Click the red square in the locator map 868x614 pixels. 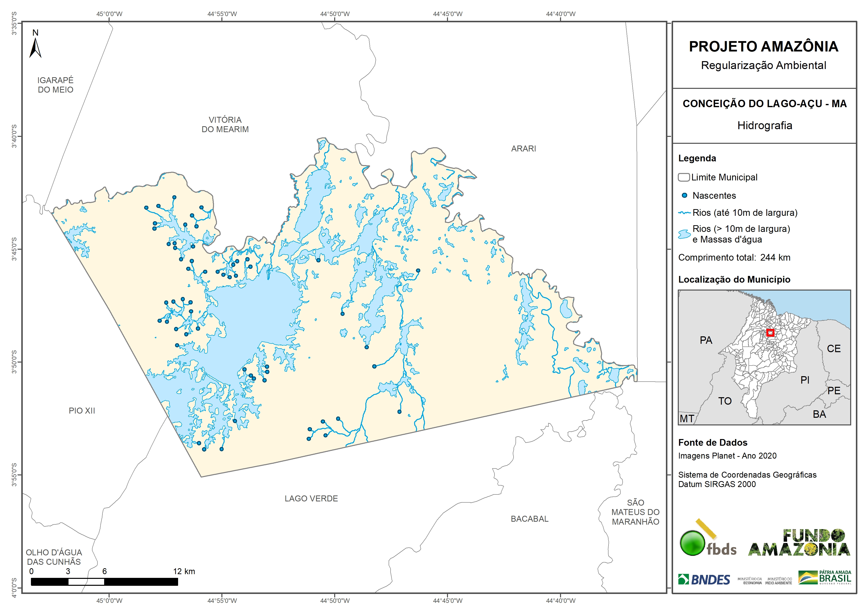(770, 333)
